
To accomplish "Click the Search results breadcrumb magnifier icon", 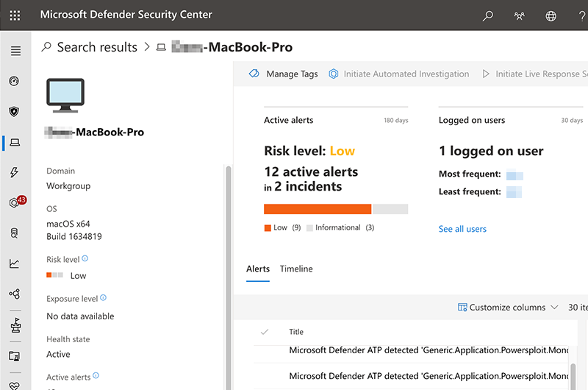I will pyautogui.click(x=46, y=47).
